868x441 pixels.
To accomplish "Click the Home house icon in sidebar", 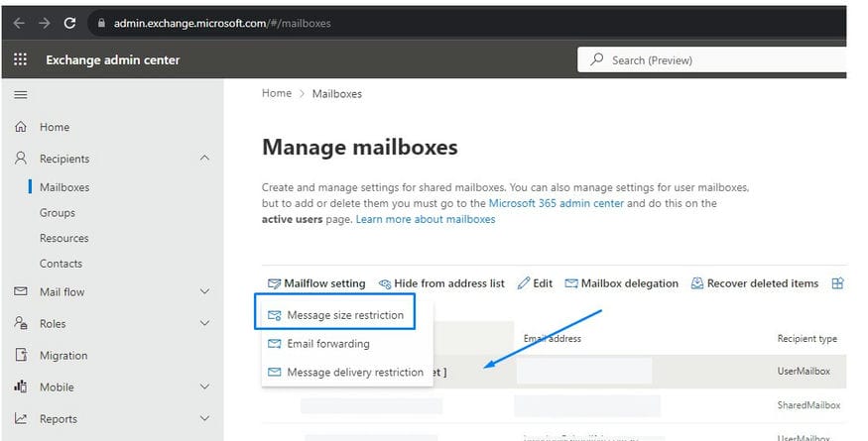I will [21, 127].
